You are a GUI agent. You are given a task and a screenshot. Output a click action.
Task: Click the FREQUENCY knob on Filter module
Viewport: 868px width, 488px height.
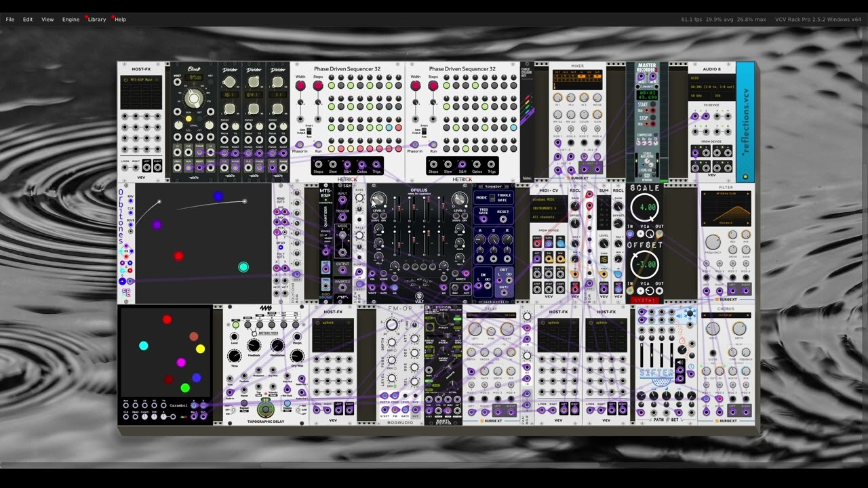[712, 242]
